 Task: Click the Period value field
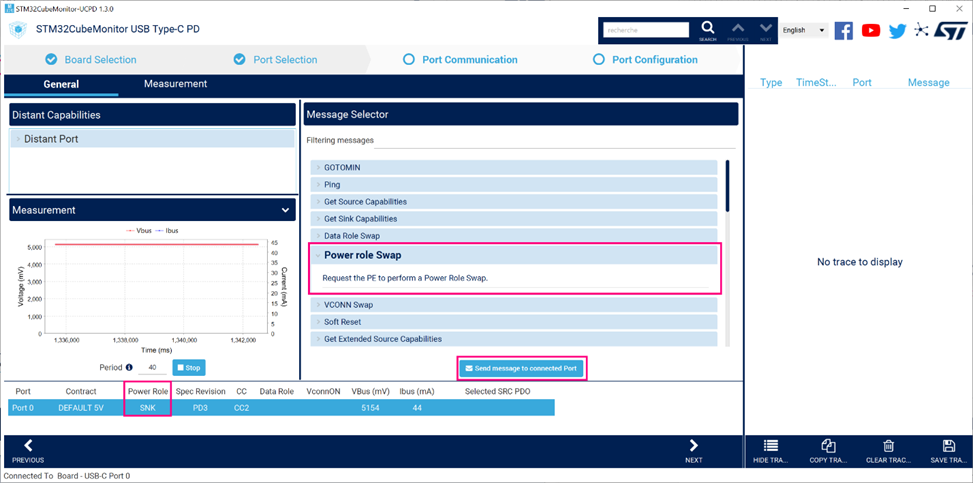[152, 368]
